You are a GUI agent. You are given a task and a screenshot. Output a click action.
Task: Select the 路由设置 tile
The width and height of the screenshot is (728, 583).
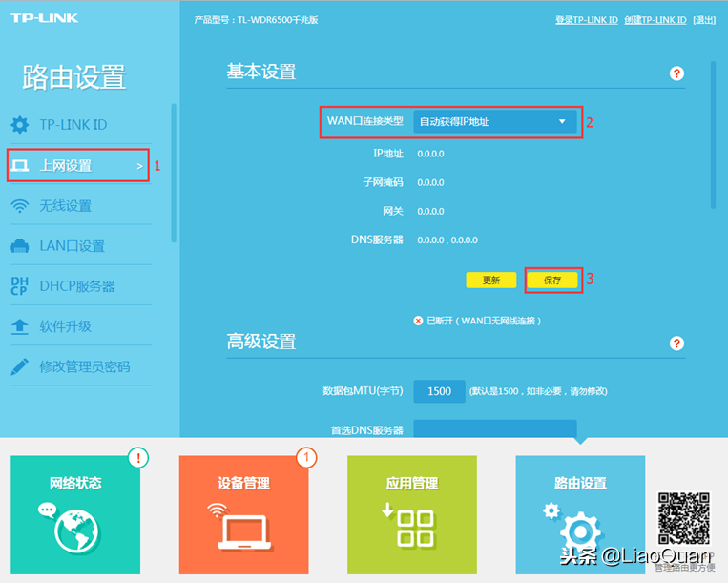[x=580, y=503]
